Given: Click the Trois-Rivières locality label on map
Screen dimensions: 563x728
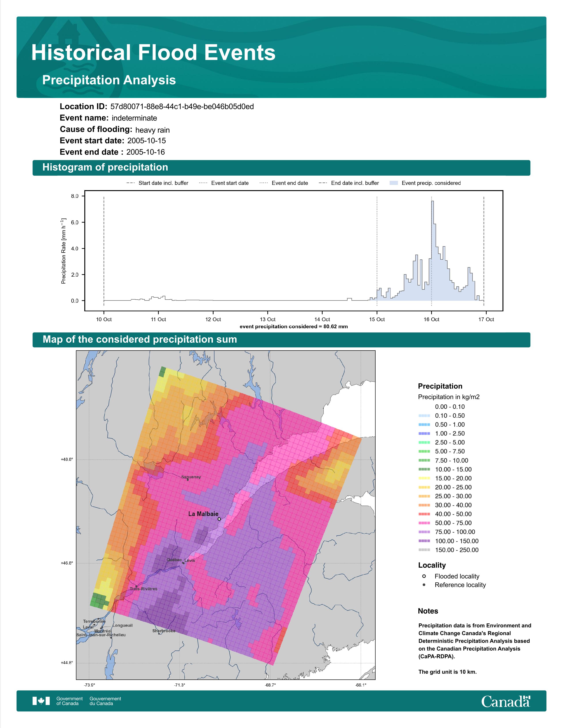Looking at the screenshot, I should (x=144, y=589).
